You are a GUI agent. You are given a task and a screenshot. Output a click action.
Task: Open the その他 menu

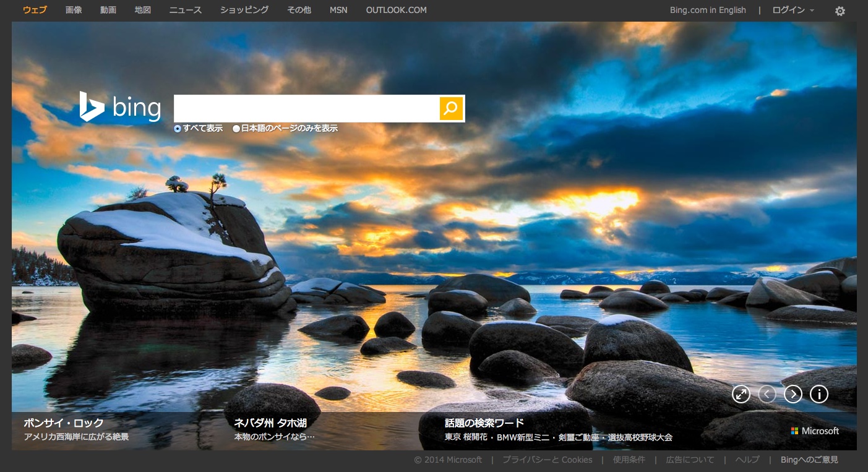[x=299, y=11]
